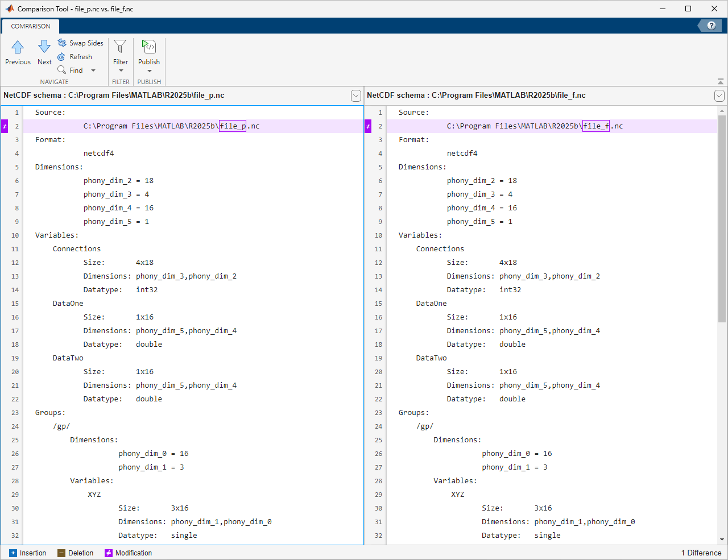
Task: Open the Help question mark icon
Action: tap(710, 26)
